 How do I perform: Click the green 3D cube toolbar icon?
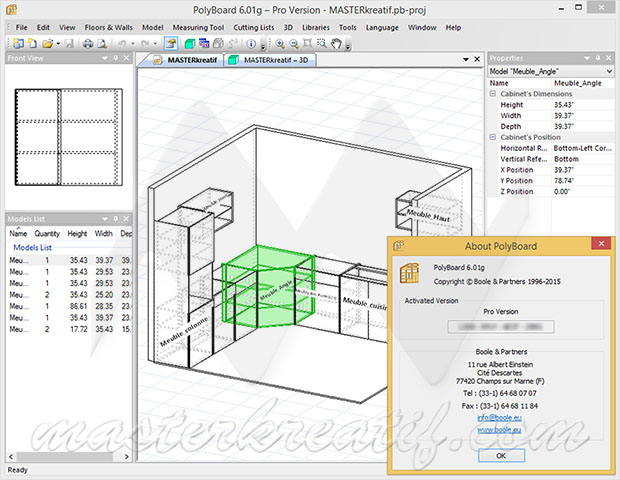(x=189, y=43)
